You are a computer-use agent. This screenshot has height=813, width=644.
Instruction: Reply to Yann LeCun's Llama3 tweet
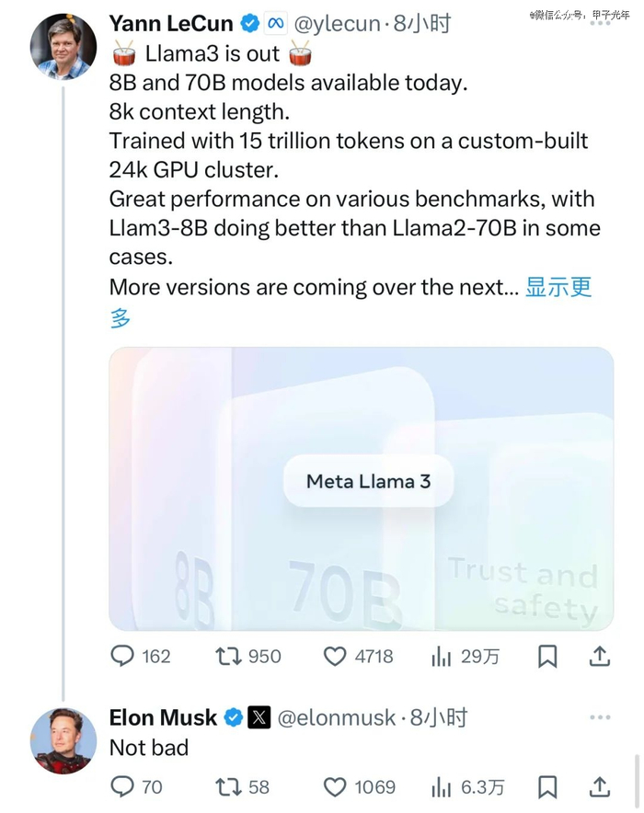tap(123, 656)
